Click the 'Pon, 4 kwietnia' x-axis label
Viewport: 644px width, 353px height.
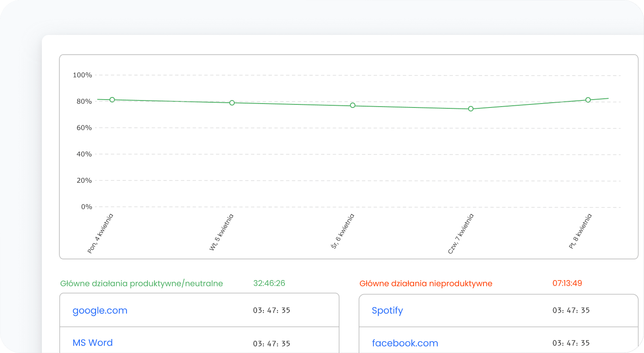click(x=101, y=233)
